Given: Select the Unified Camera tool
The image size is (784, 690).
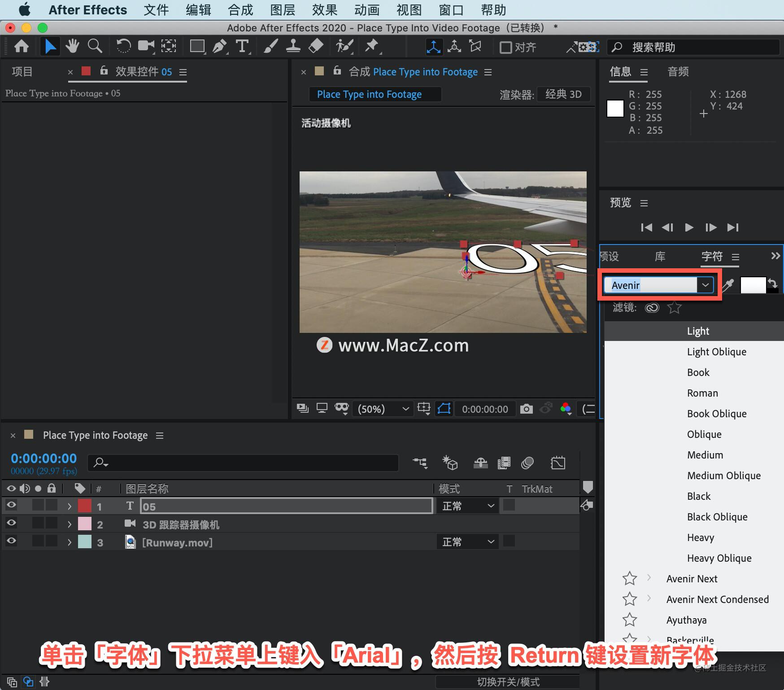Looking at the screenshot, I should click(146, 46).
